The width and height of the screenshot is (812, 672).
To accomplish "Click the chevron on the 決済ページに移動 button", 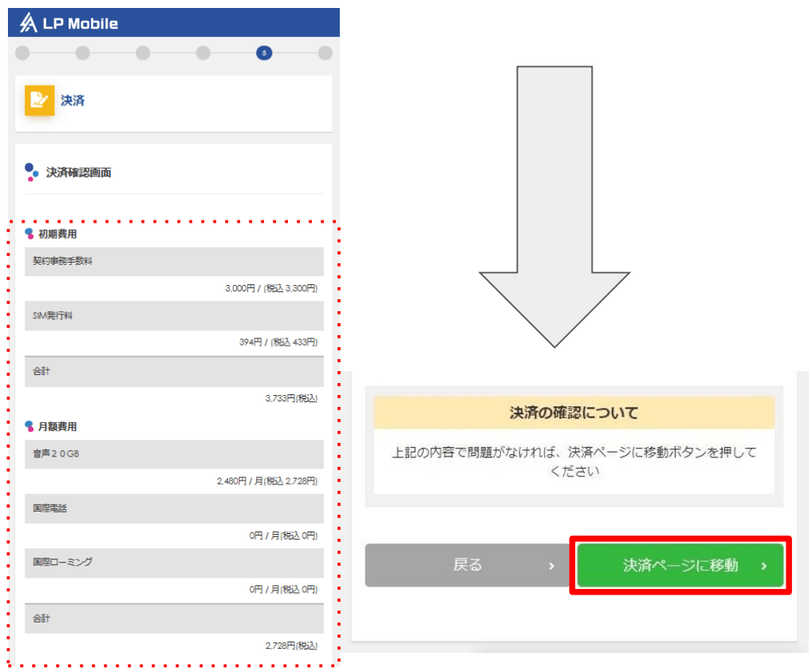I will (763, 566).
